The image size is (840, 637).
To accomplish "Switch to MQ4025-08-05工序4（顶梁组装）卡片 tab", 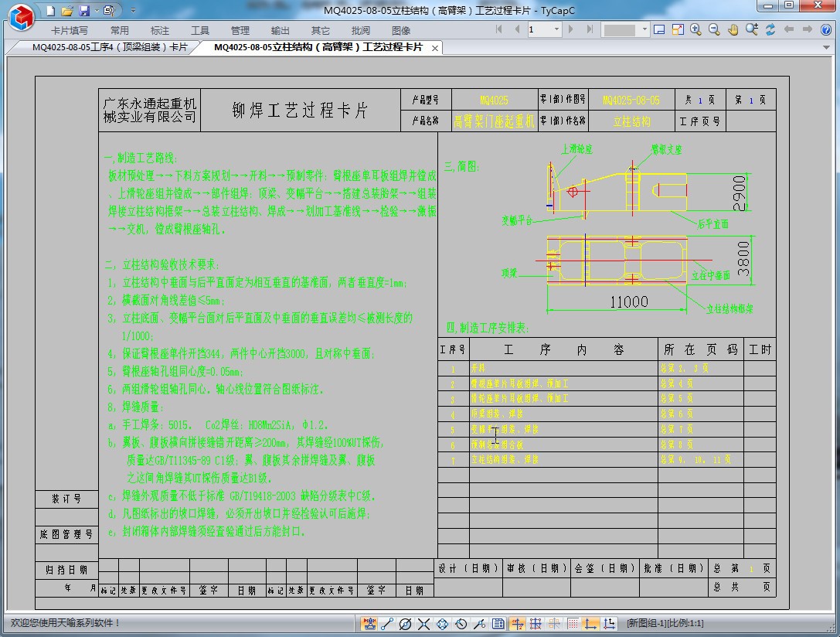I will 109,47.
